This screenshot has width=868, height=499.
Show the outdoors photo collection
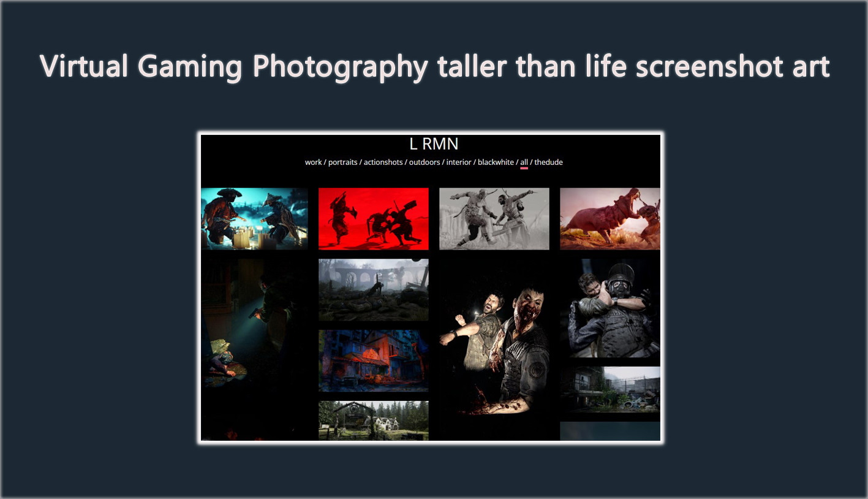[x=425, y=162]
